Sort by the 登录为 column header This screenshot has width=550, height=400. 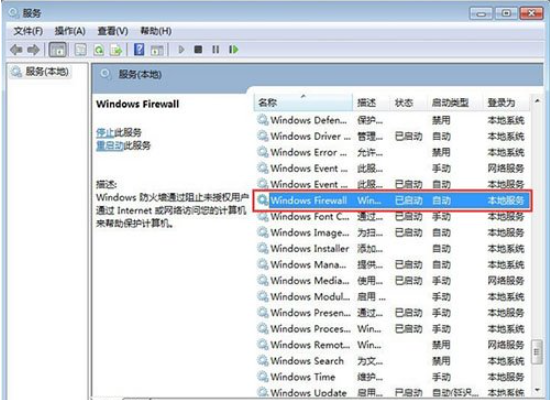click(x=506, y=102)
